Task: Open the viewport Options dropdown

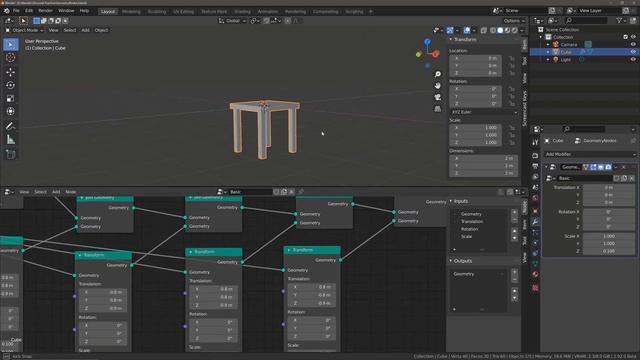Action: (x=514, y=21)
